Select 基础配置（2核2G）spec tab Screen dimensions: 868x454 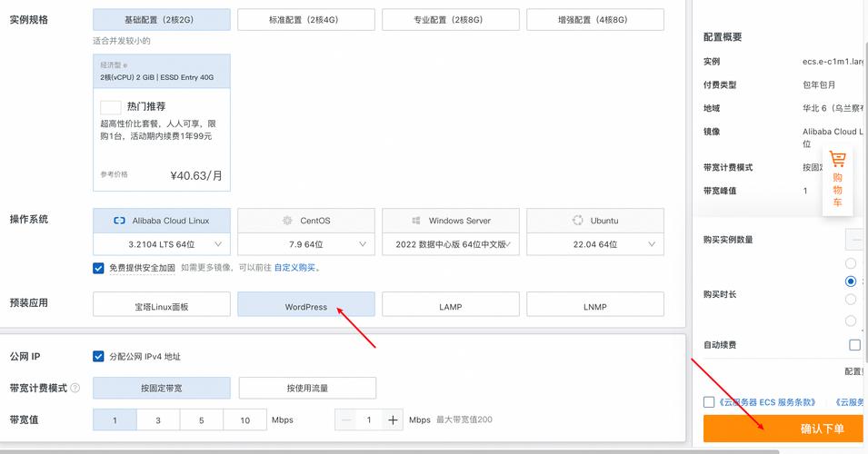162,20
